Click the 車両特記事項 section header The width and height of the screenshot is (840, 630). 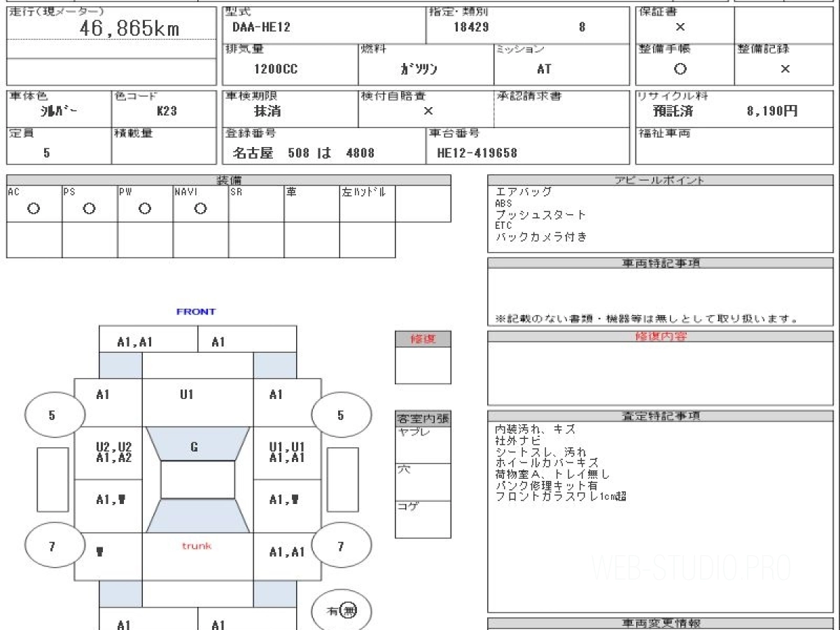point(659,263)
